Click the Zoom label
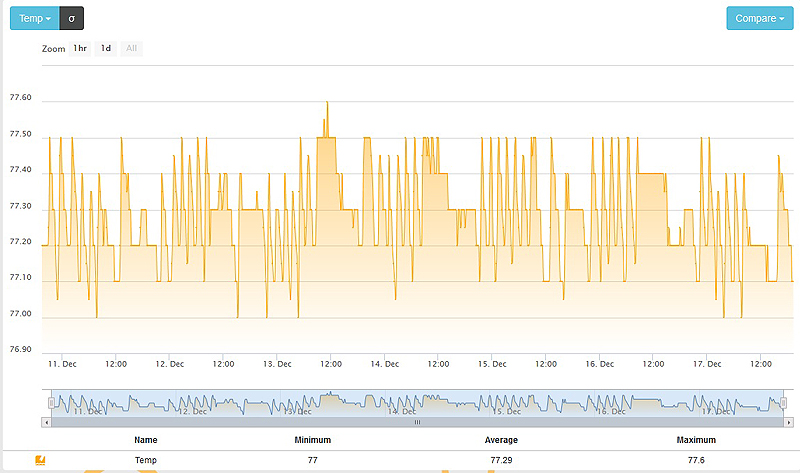 point(54,49)
